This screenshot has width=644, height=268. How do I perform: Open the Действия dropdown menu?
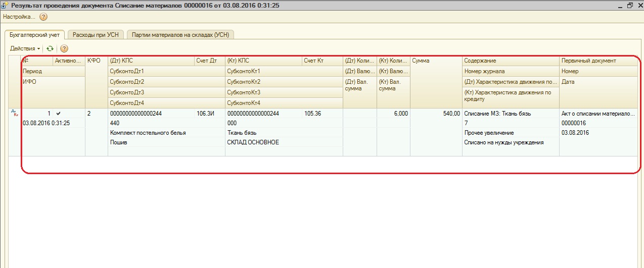coord(25,48)
